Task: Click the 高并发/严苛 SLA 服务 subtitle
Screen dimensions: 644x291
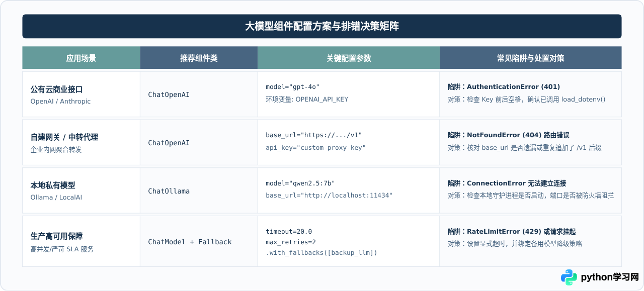Action: click(62, 249)
